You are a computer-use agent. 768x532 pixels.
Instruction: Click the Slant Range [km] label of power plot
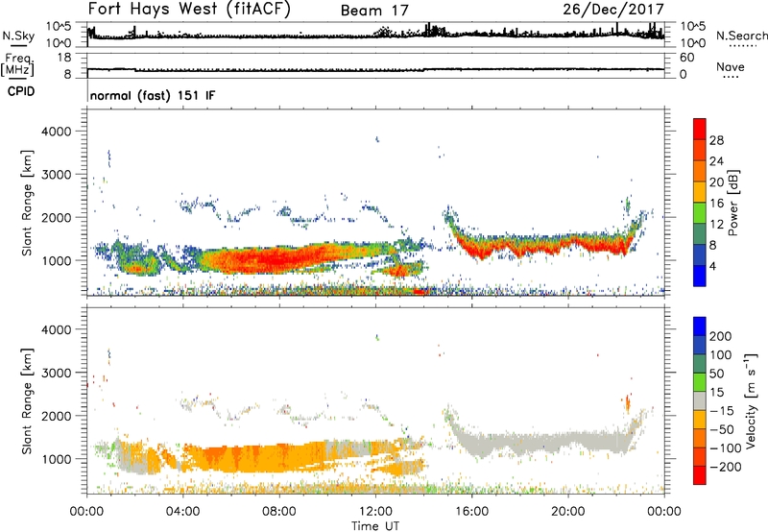point(28,203)
